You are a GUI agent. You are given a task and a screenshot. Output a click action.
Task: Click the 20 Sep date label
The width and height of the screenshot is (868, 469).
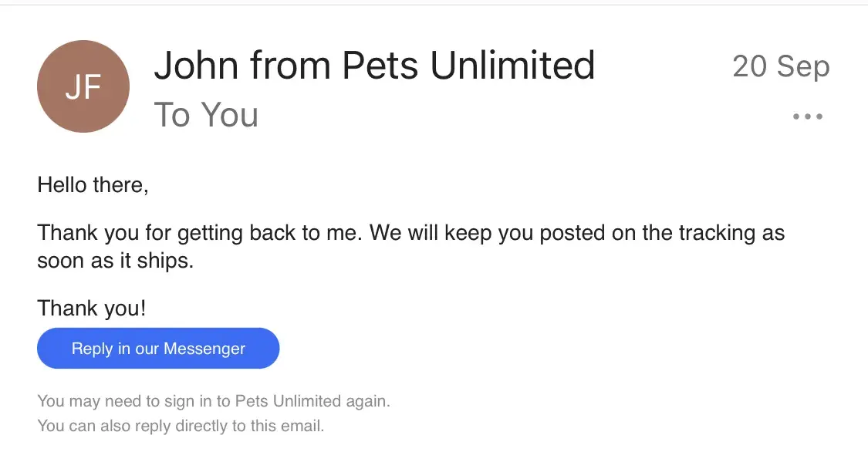pos(781,66)
